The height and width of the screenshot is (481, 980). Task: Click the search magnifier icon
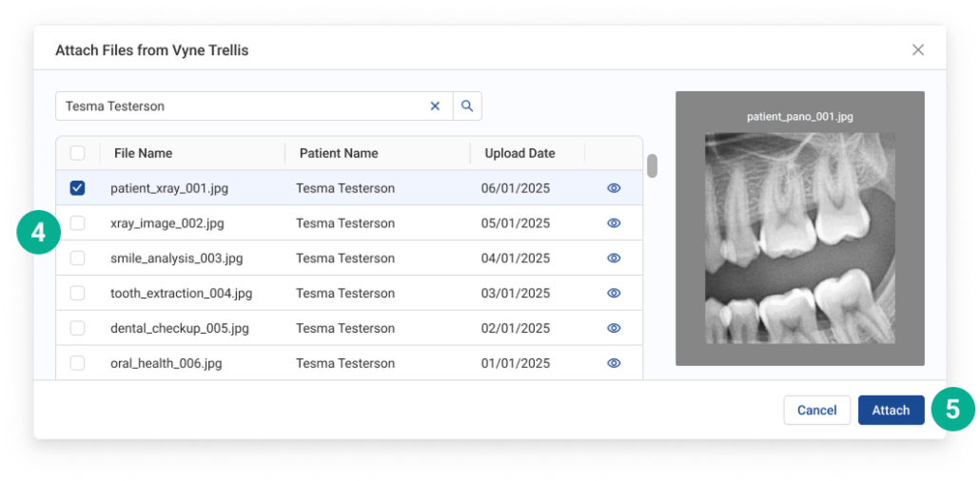point(467,106)
